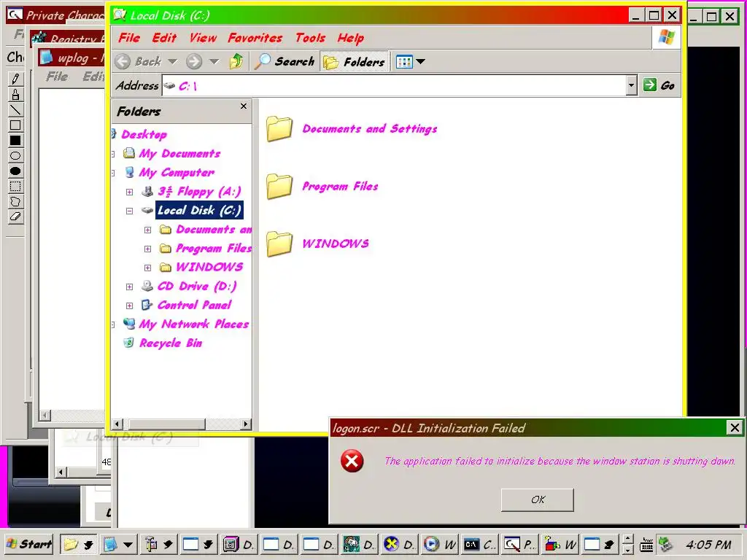Image resolution: width=747 pixels, height=560 pixels.
Task: Open the Edit menu in Local Disk window
Action: (x=164, y=38)
